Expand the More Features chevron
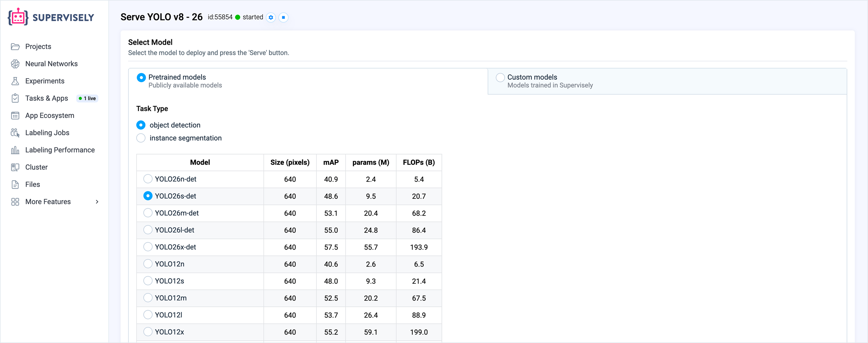This screenshot has width=868, height=343. point(97,202)
